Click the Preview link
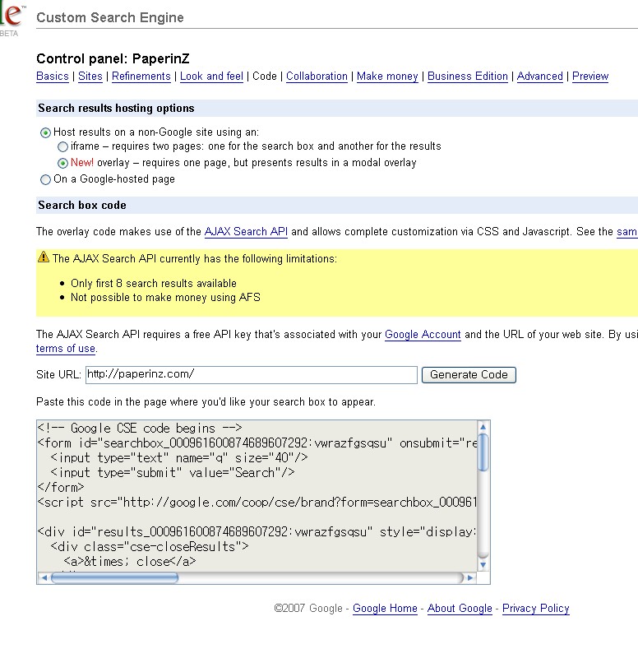 point(590,76)
